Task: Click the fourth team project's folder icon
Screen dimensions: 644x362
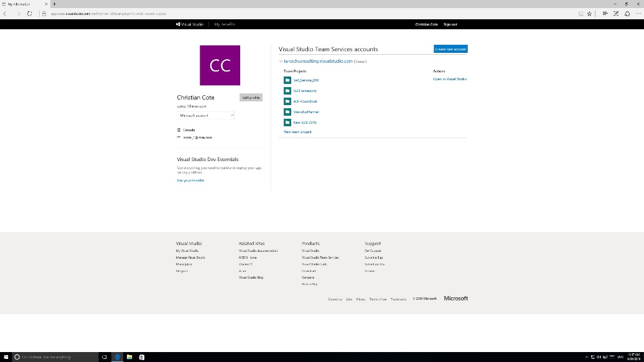Action: tap(287, 112)
